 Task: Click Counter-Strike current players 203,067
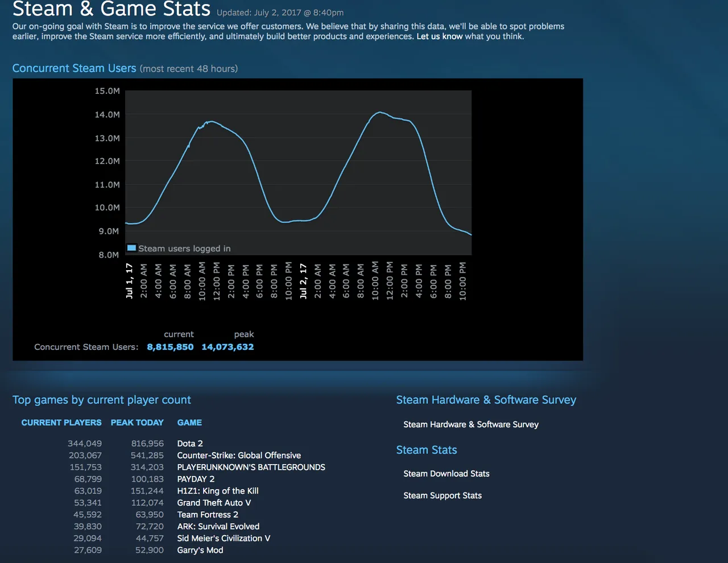[85, 456]
